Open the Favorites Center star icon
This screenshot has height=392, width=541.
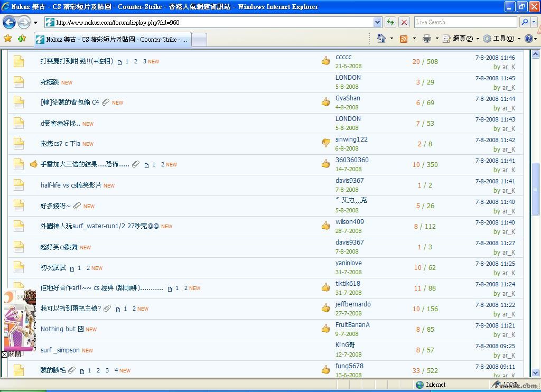7,39
